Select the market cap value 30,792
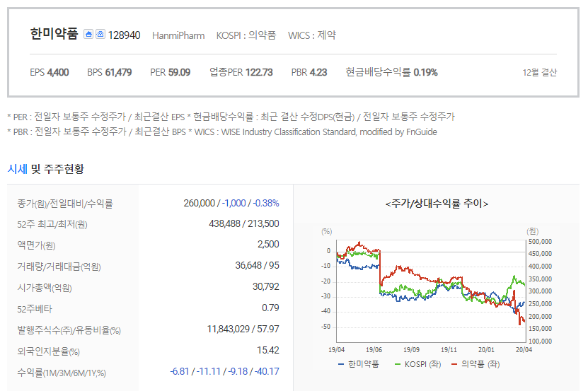The image size is (588, 391). pos(266,287)
